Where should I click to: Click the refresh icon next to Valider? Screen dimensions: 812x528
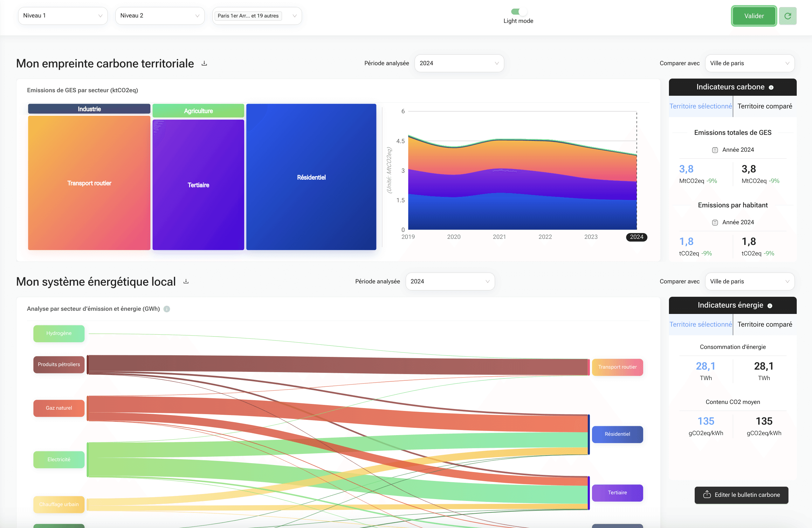[x=788, y=16]
